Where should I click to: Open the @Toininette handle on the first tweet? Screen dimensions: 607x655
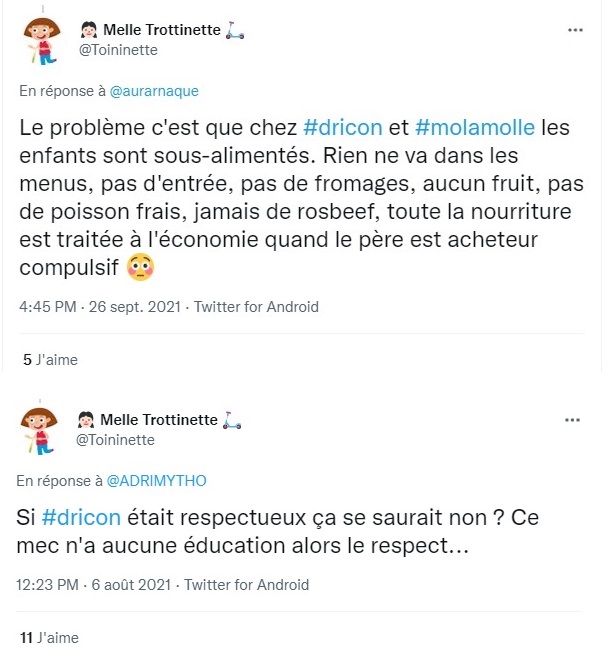117,50
